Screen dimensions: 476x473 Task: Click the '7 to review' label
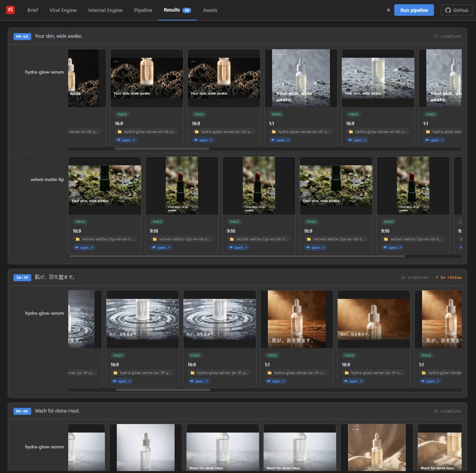tap(449, 277)
